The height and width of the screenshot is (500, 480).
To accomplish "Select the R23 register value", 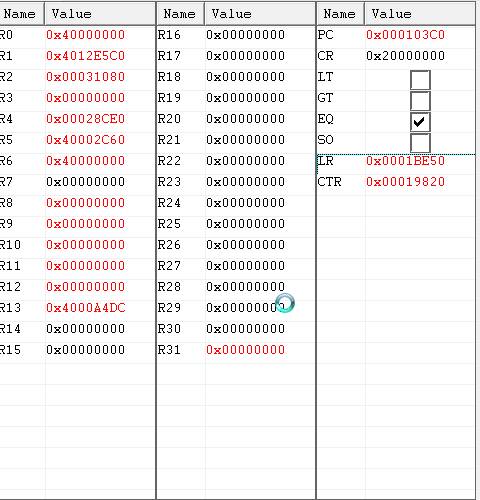I will tap(246, 182).
